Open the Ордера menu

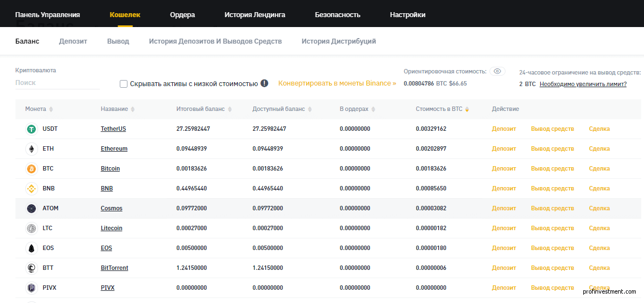(182, 15)
